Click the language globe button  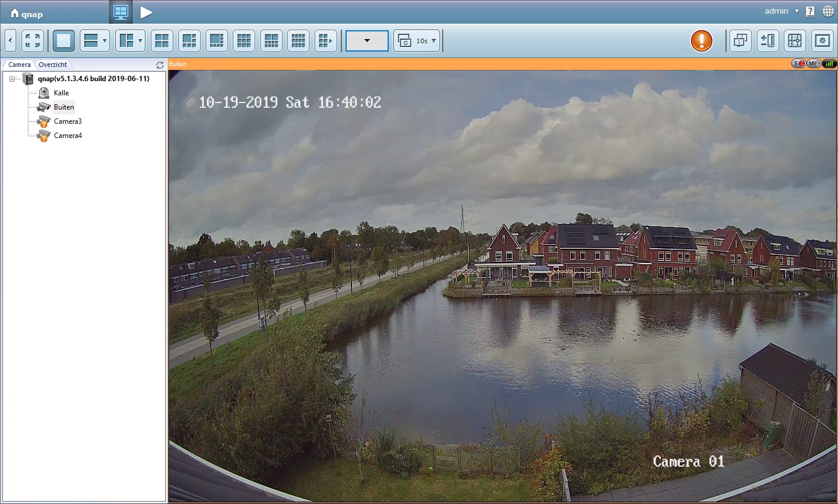[827, 11]
